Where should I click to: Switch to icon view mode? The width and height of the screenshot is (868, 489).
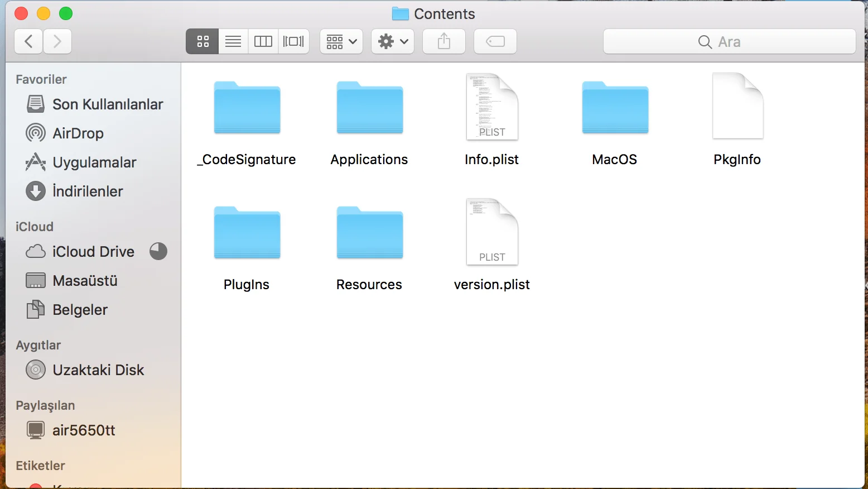tap(202, 41)
